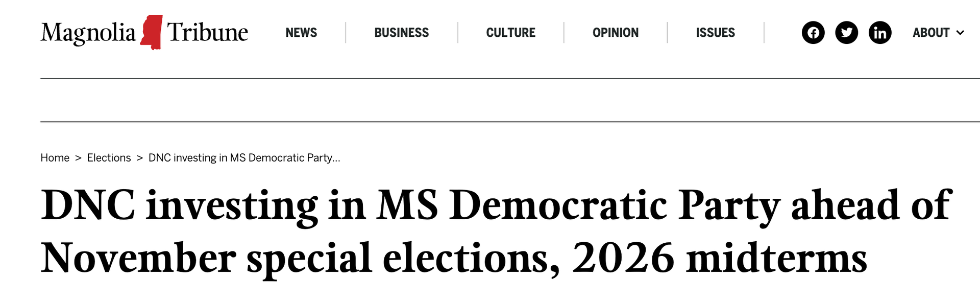980x300 pixels.
Task: Open the Magnolia Tribune Facebook page
Action: [x=813, y=33]
